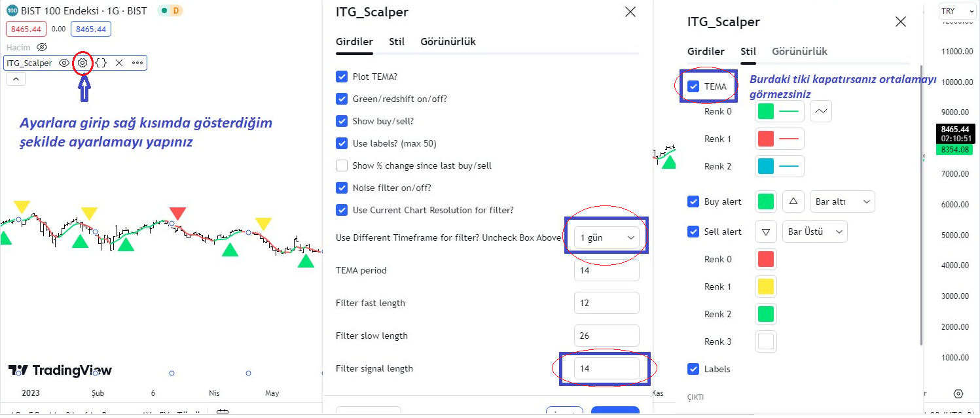Open ITG_Scalper indicator settings gear
Image resolution: width=980 pixels, height=418 pixels.
(x=82, y=63)
